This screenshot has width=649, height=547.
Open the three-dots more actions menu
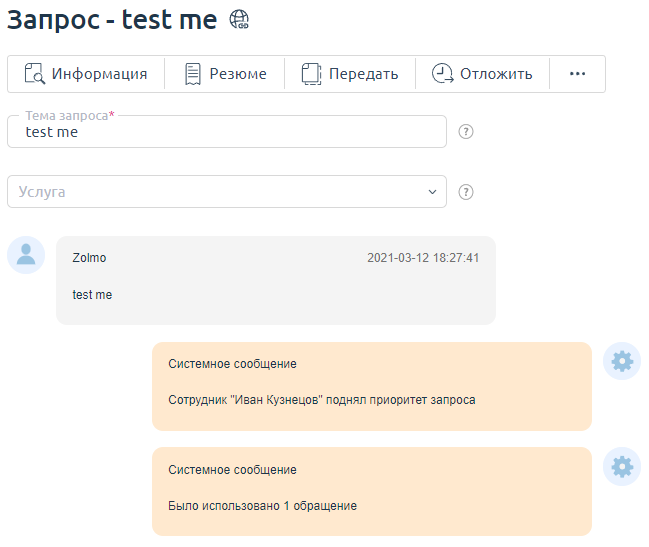coord(577,74)
